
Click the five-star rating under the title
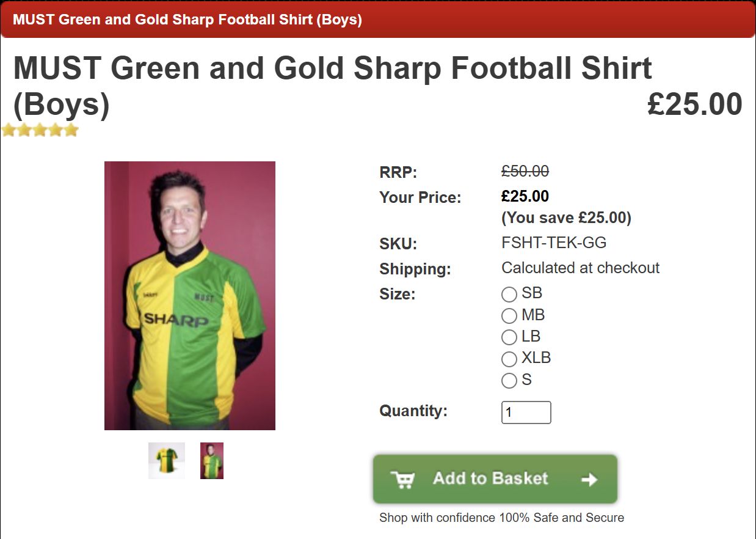[x=40, y=130]
